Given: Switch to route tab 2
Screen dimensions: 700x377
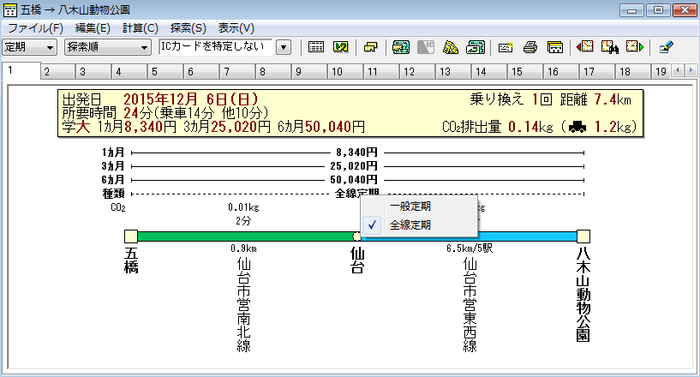Looking at the screenshot, I should [58, 72].
